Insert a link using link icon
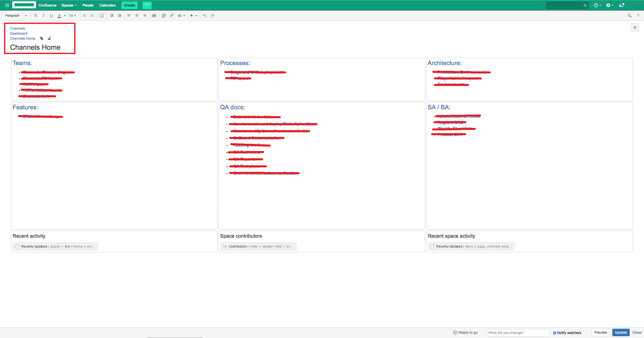The image size is (644, 338). [172, 16]
